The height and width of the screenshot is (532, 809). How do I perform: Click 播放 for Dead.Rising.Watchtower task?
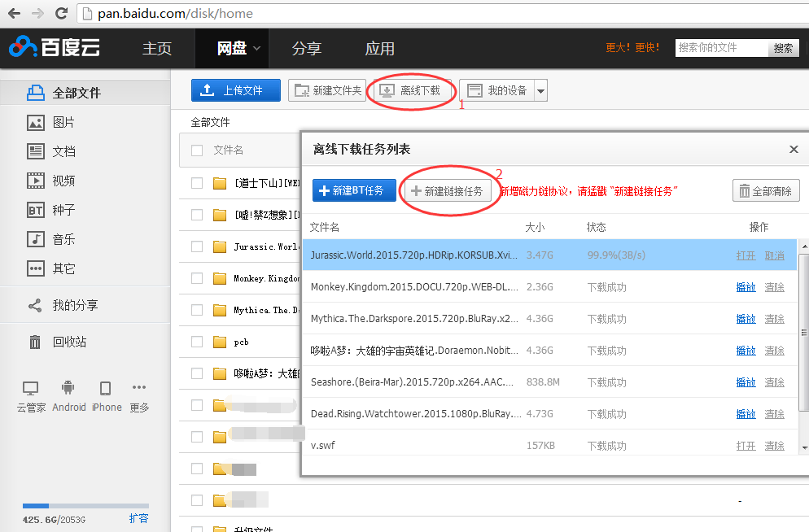pyautogui.click(x=746, y=414)
